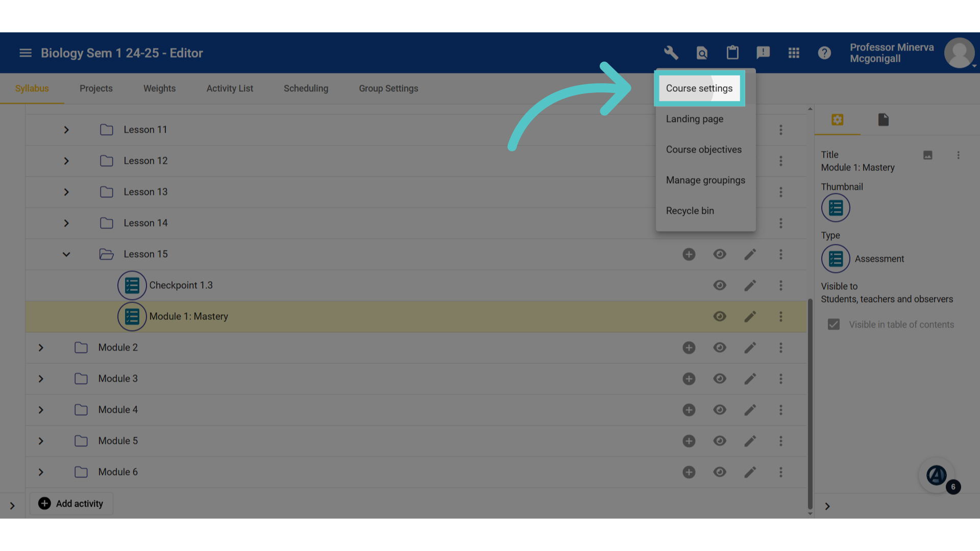Screen dimensions: 980x551
Task: Toggle visibility of Module 5
Action: (720, 441)
